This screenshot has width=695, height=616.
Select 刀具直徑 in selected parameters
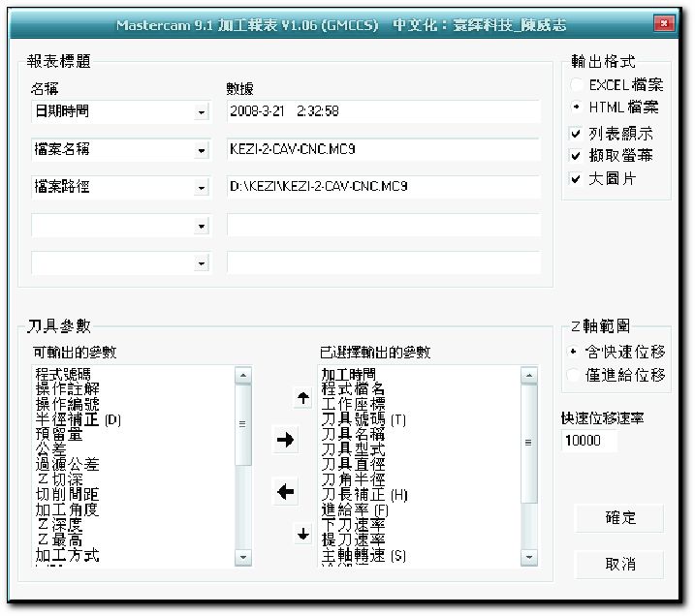[353, 465]
